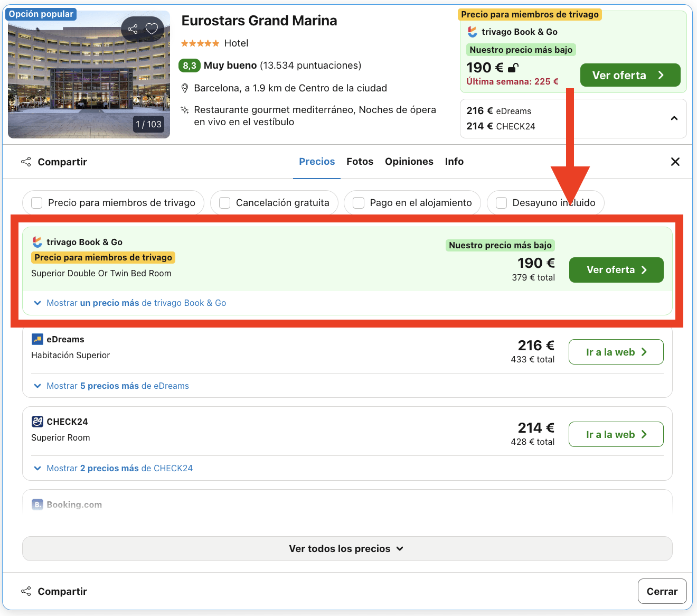Click trivago Book & Go logo in top card
The height and width of the screenshot is (616, 697).
point(473,32)
